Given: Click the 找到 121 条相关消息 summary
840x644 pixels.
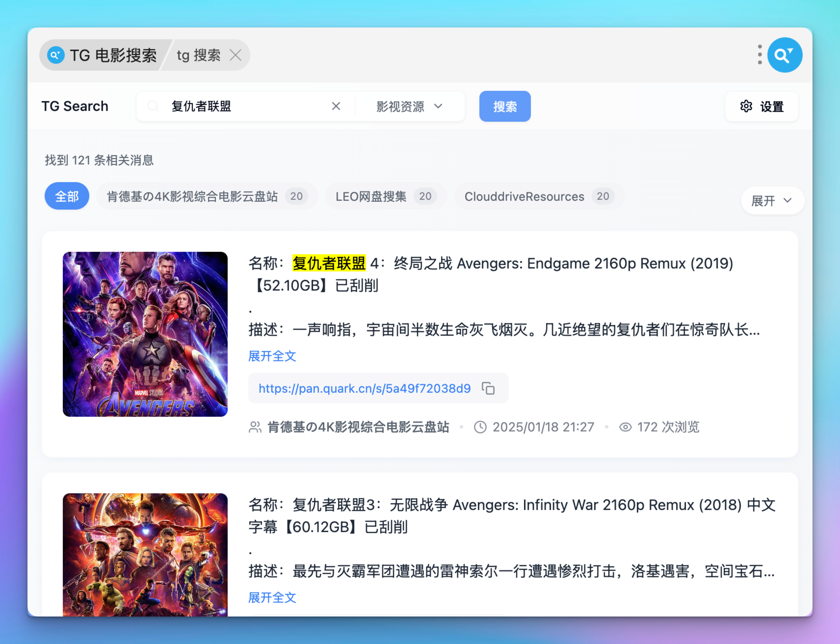Looking at the screenshot, I should pyautogui.click(x=99, y=160).
